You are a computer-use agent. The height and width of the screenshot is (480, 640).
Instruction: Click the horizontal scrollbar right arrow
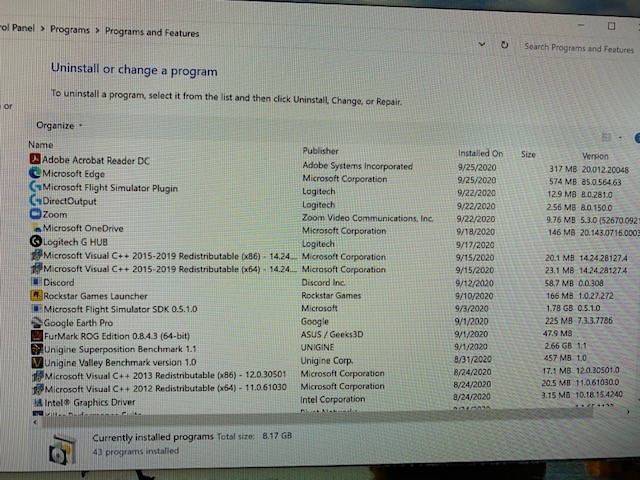(628, 413)
